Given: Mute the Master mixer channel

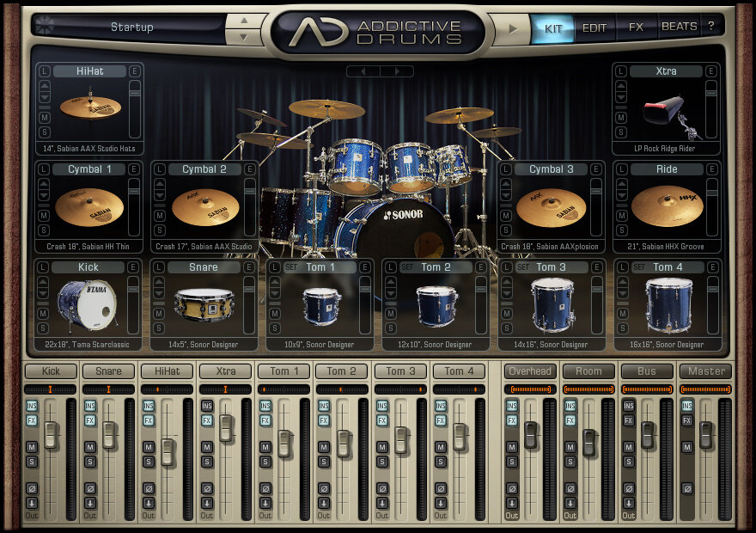Looking at the screenshot, I should (x=687, y=447).
